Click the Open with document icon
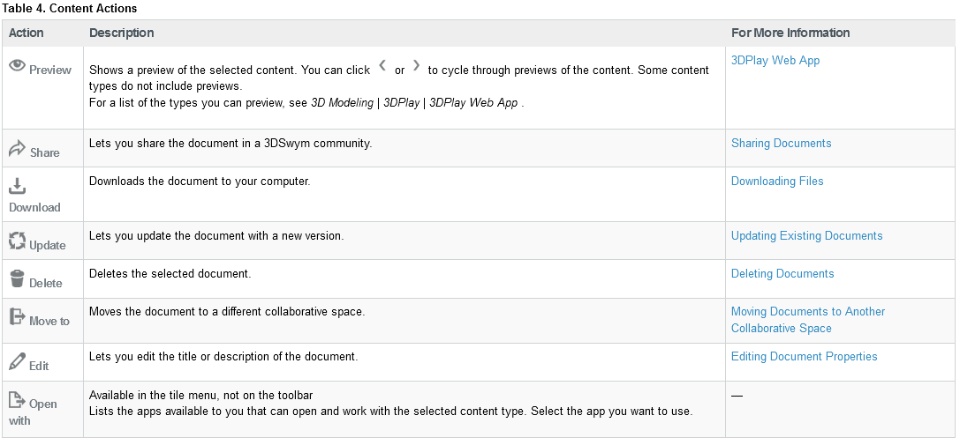960x445 pixels. 17,400
